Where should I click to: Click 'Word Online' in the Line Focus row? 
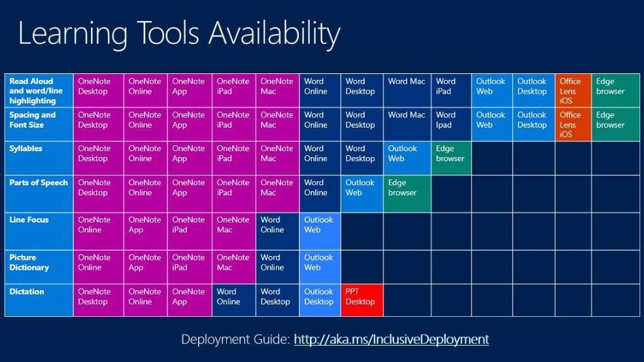(x=277, y=231)
